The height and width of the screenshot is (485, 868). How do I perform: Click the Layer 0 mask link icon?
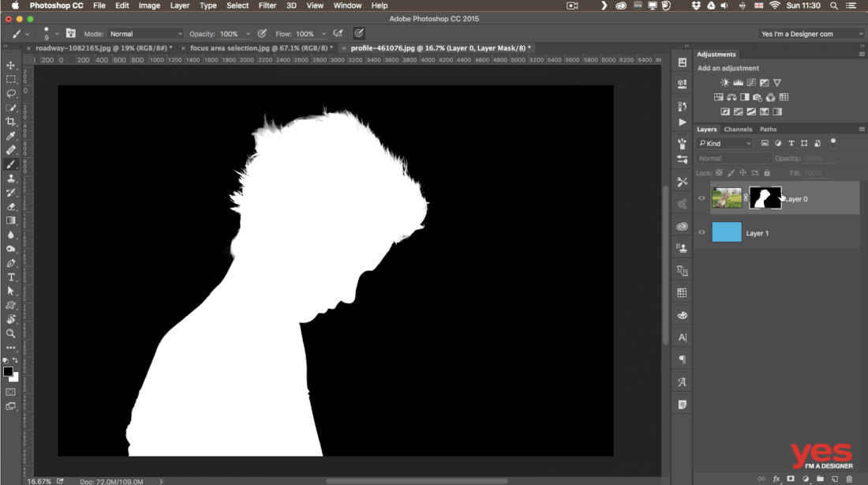pos(746,199)
